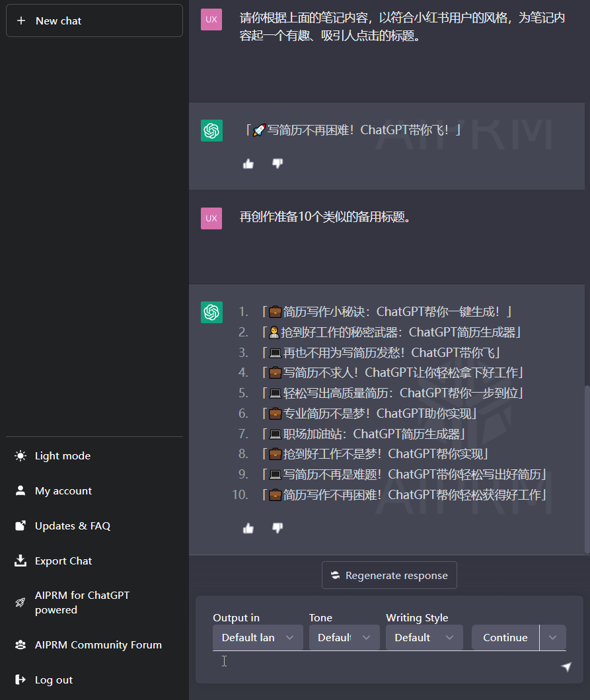Click the Log out arrow icon

(20, 680)
